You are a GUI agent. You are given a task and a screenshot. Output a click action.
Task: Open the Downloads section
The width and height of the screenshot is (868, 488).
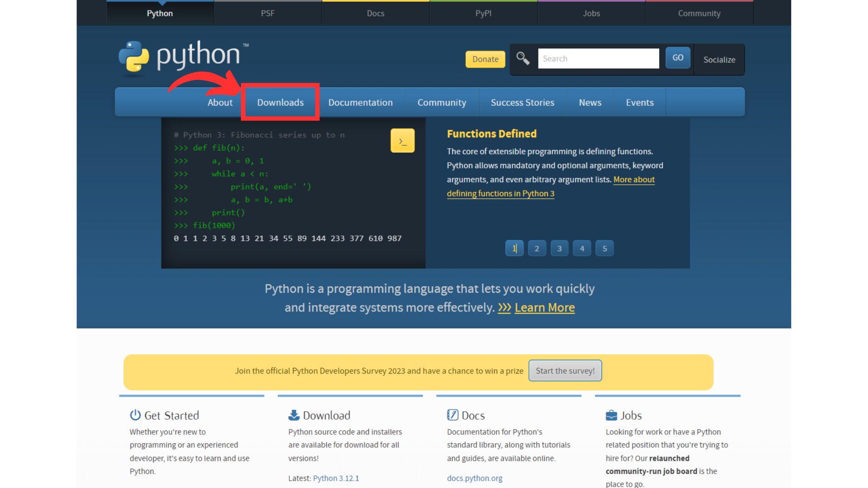(x=280, y=102)
